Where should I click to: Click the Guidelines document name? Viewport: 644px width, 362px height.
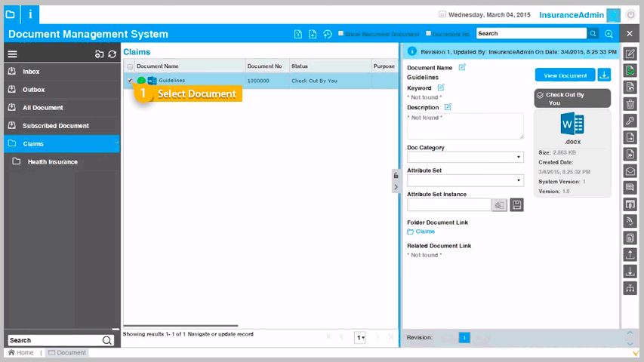[x=171, y=81]
